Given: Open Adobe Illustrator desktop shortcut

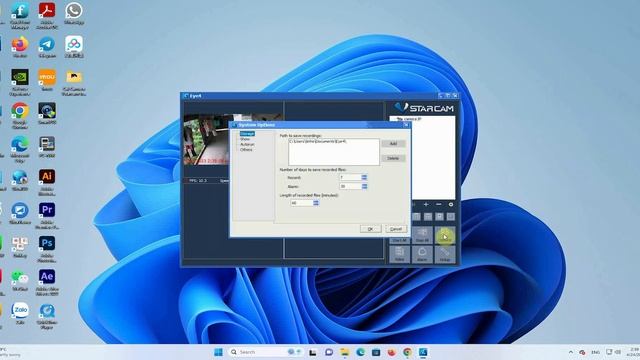Looking at the screenshot, I should click(47, 182).
